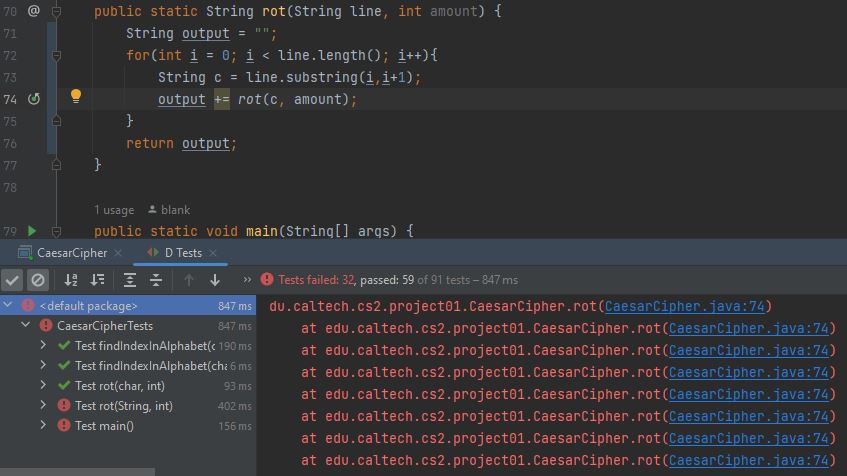Select the default package test root
This screenshot has width=847, height=476.
point(88,306)
